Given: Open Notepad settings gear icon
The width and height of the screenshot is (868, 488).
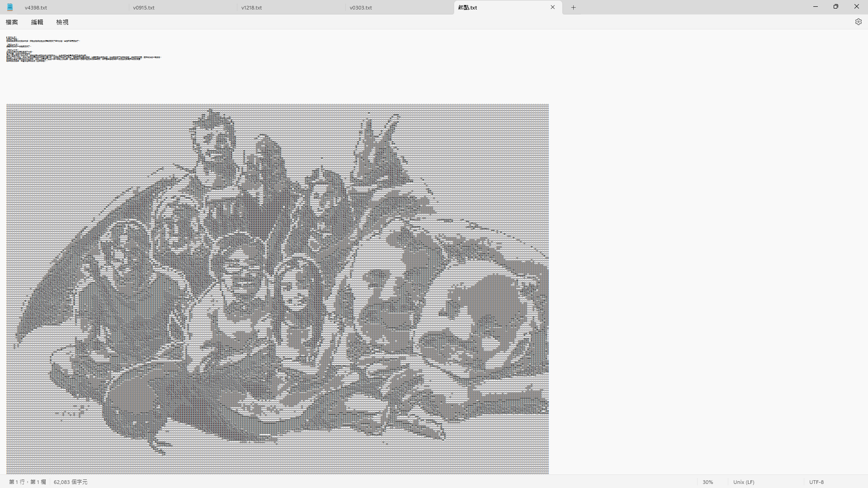Looking at the screenshot, I should (858, 22).
